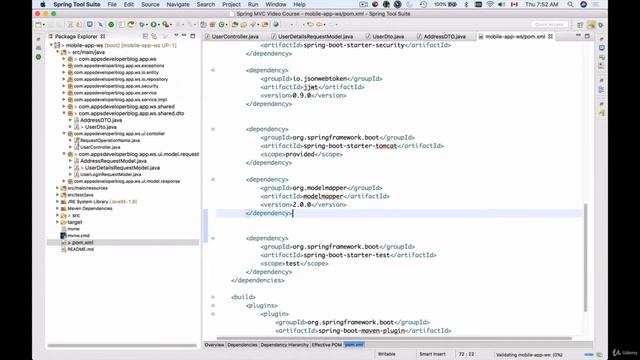
Task: Select AddressRequestModel.java in tree
Action: tap(113, 161)
